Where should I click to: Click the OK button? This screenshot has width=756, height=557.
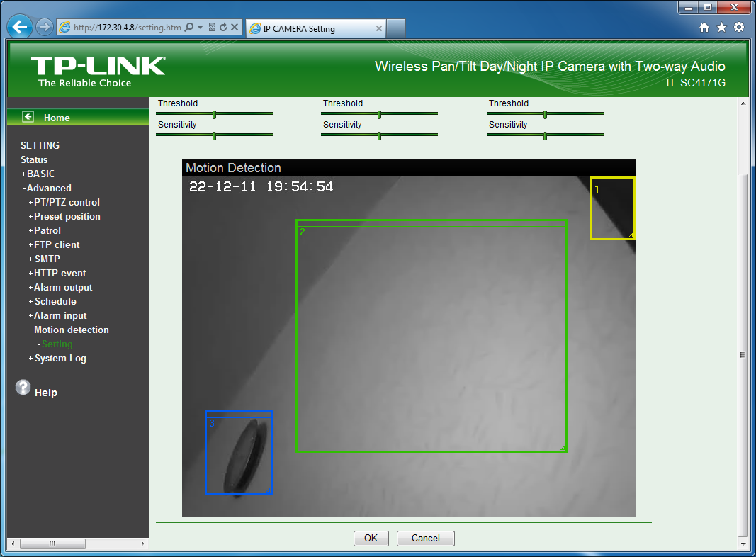(371, 538)
